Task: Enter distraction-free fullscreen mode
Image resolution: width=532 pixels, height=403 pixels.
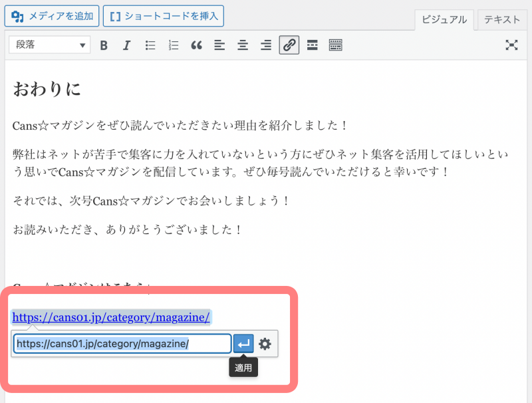Action: (x=511, y=45)
